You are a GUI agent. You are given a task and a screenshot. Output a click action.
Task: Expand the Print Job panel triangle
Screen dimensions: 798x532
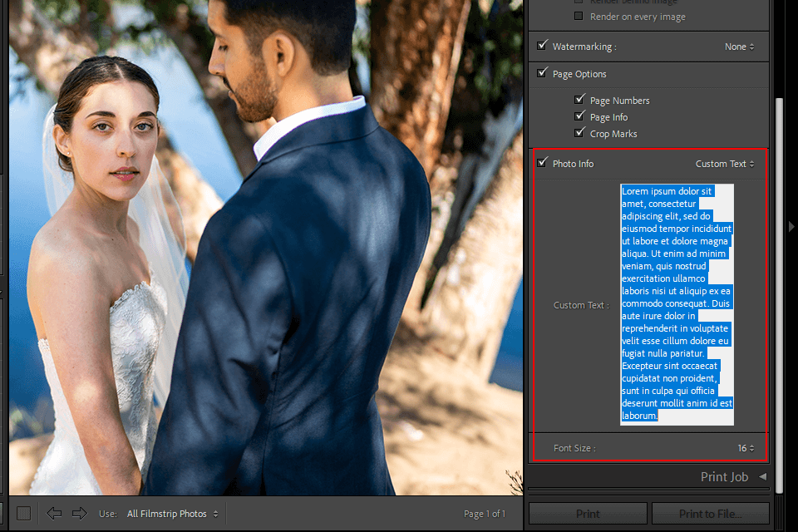tap(762, 477)
